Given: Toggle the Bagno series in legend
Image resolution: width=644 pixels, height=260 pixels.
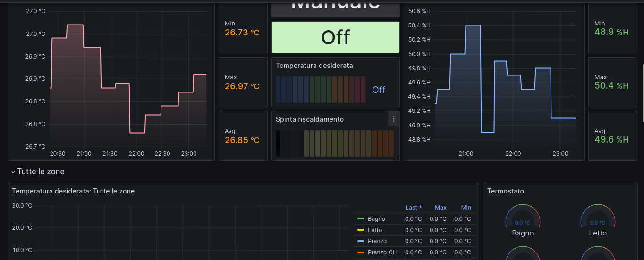Looking at the screenshot, I should (x=376, y=219).
